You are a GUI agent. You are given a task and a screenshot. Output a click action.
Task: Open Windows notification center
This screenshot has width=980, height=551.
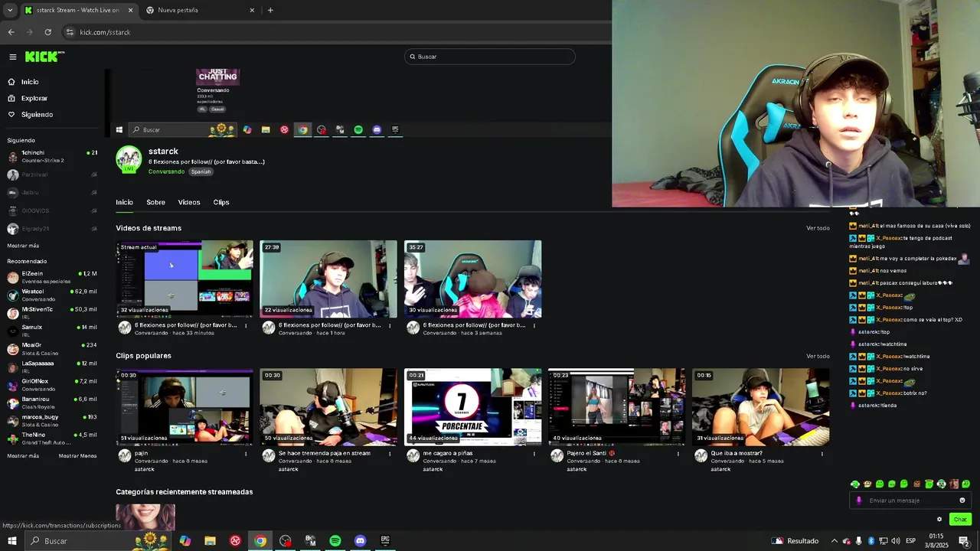coord(964,541)
